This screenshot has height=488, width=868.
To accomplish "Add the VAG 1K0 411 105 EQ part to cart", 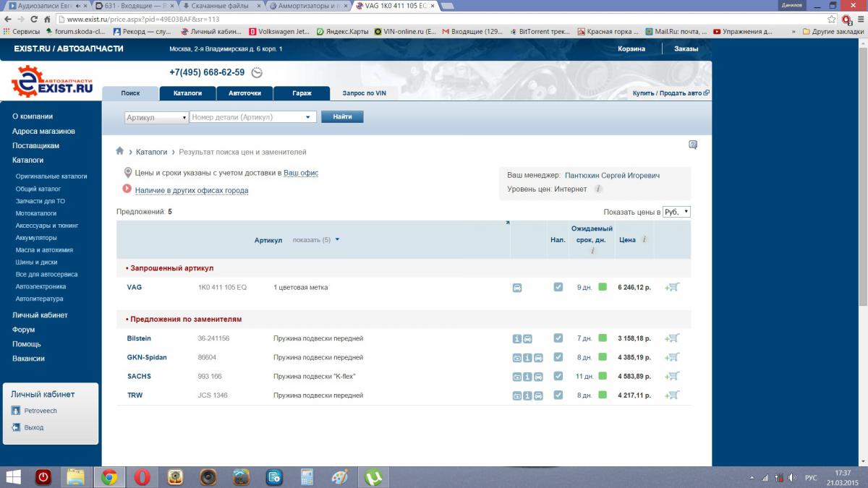I will pos(672,287).
